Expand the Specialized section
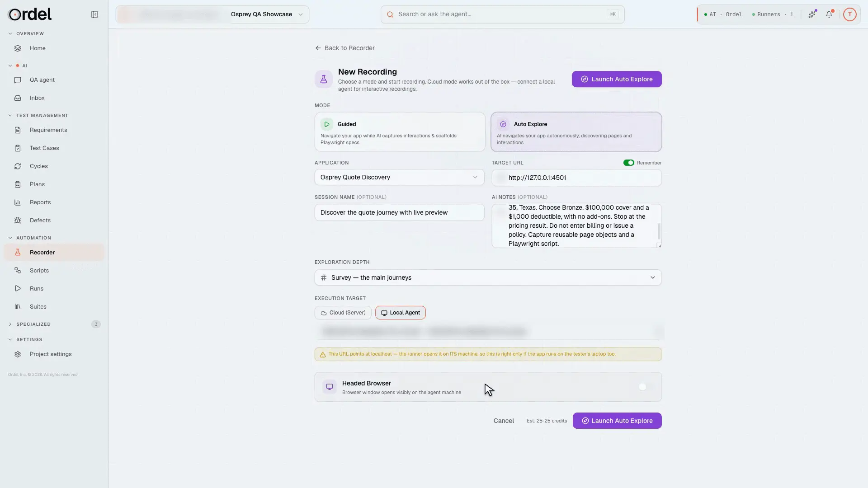Image resolution: width=868 pixels, height=488 pixels. (10, 324)
